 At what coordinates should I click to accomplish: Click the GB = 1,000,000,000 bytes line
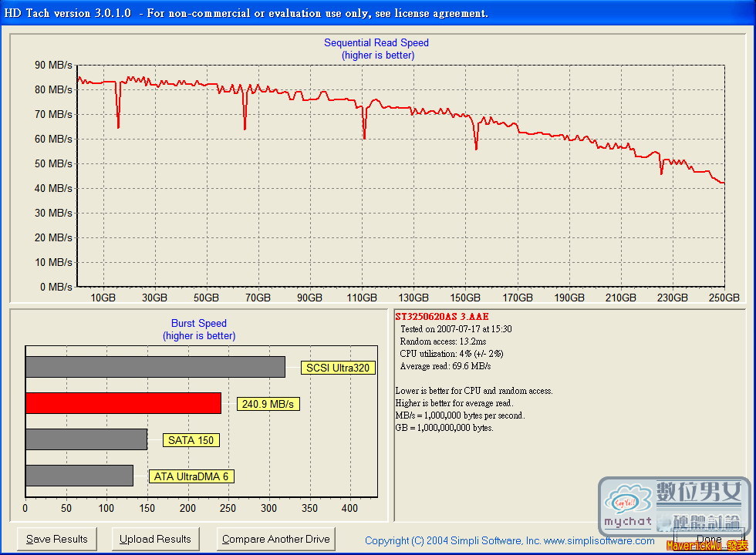(x=444, y=428)
